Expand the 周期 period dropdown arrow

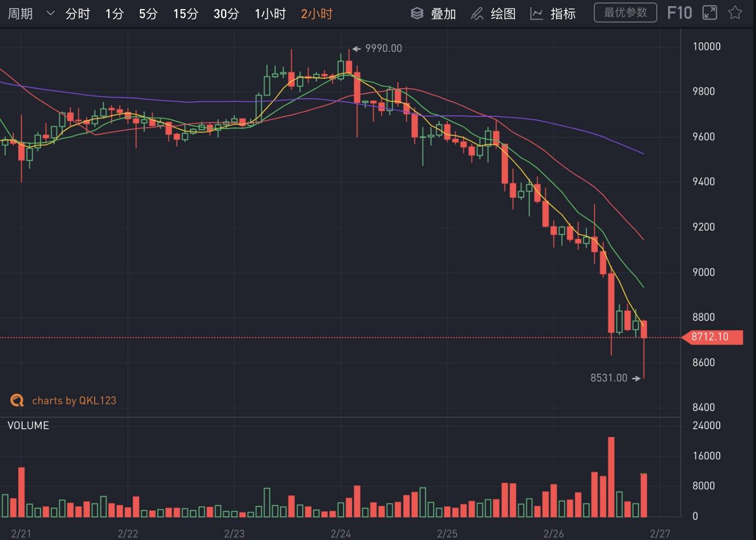tap(50, 14)
